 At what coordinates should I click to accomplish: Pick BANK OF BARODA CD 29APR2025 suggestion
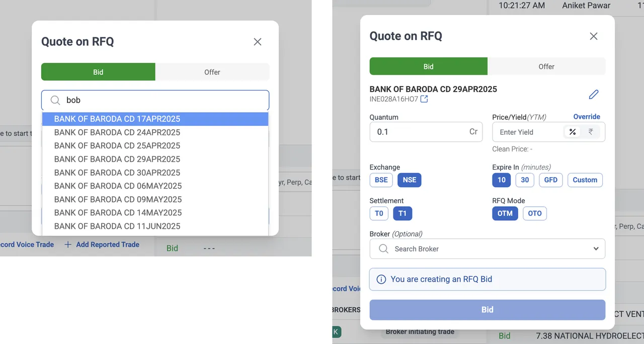click(155, 159)
